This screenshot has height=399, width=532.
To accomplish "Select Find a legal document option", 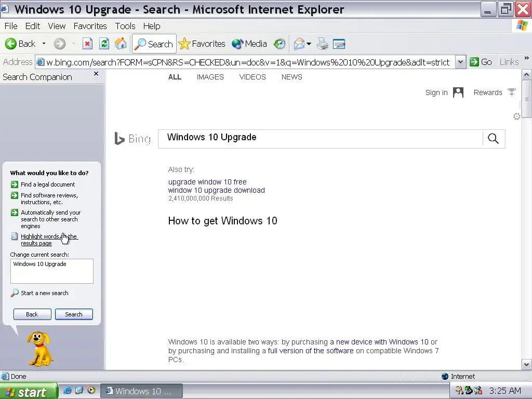I will [x=43, y=184].
